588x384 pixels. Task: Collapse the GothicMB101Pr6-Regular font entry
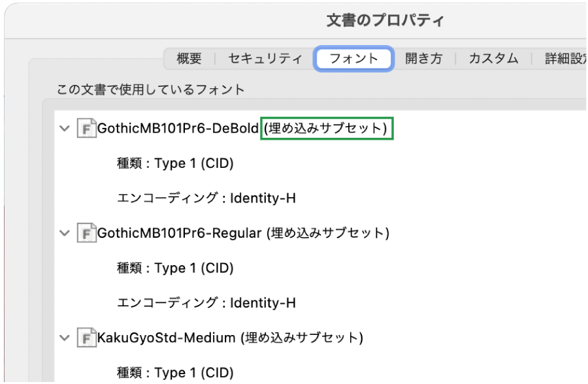point(65,233)
